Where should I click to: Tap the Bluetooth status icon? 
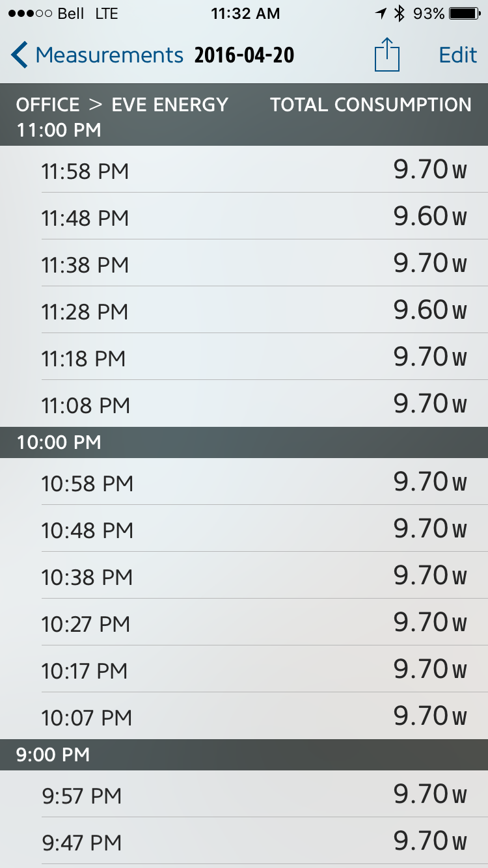tap(400, 14)
